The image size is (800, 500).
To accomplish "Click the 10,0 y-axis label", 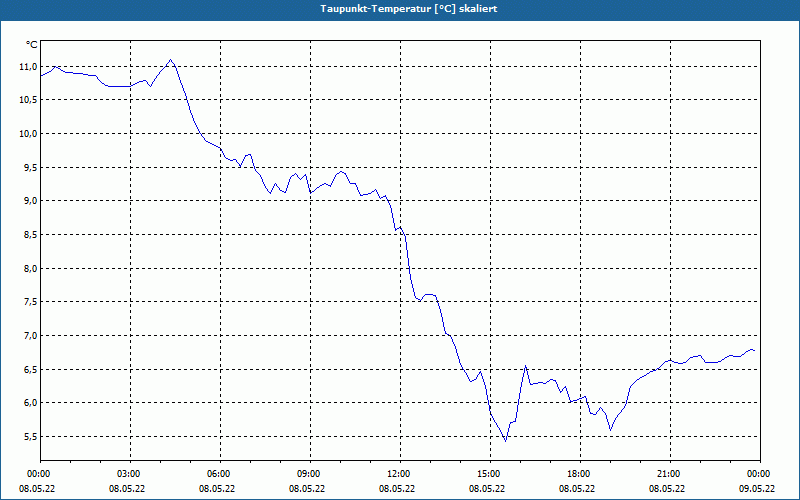I will point(28,134).
